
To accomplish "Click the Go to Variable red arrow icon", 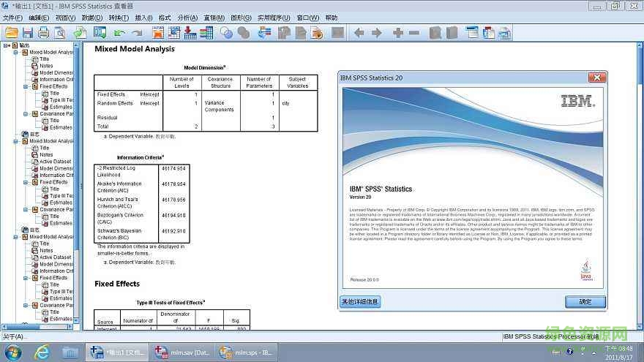I will [190, 33].
